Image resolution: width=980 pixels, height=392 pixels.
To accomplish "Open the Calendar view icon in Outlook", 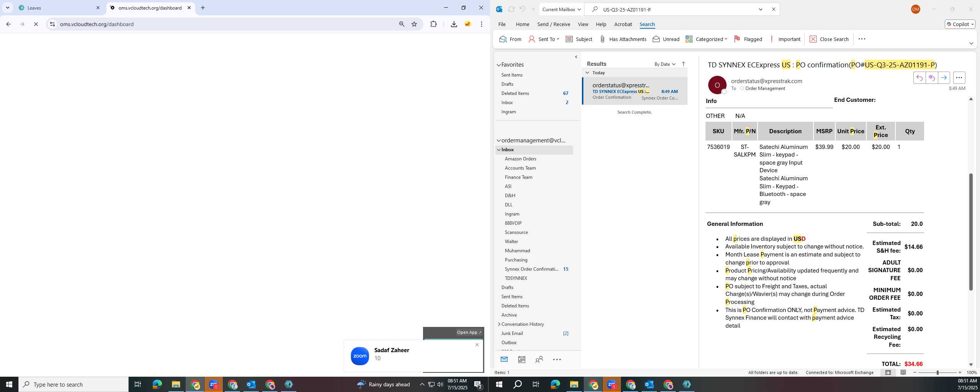I will coord(521,359).
